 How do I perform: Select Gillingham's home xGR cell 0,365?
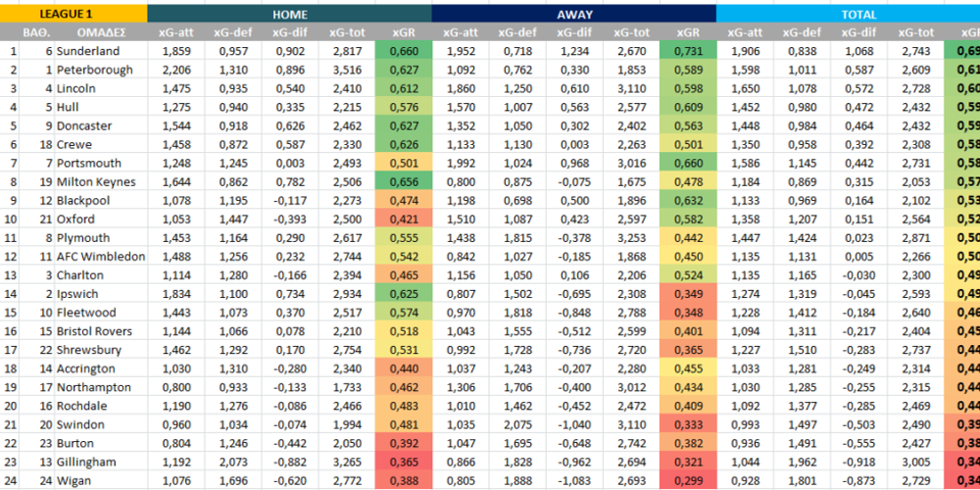(403, 462)
